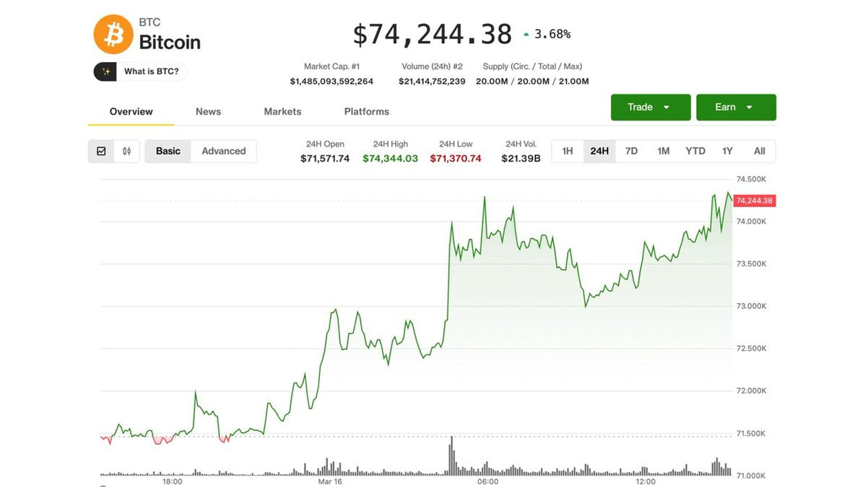
Task: Open the Trade dropdown menu
Action: pyautogui.click(x=650, y=108)
